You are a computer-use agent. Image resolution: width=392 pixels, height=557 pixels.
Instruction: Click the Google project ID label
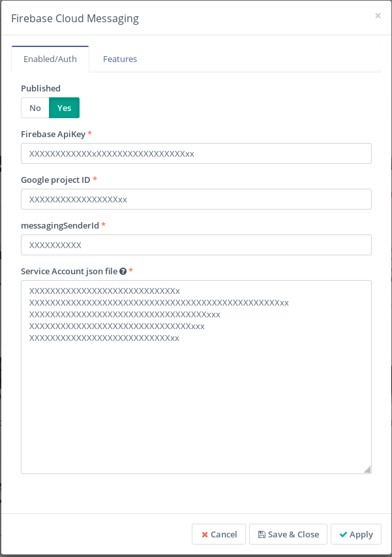click(55, 180)
